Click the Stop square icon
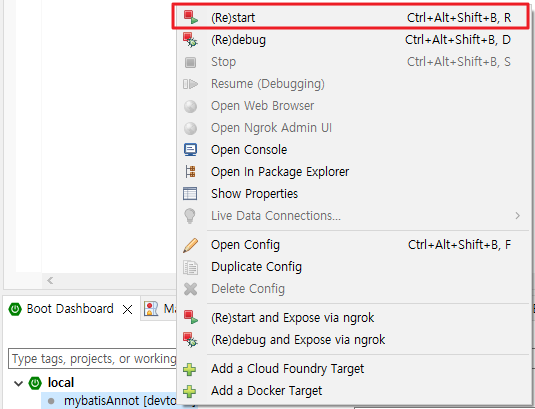 tap(190, 62)
